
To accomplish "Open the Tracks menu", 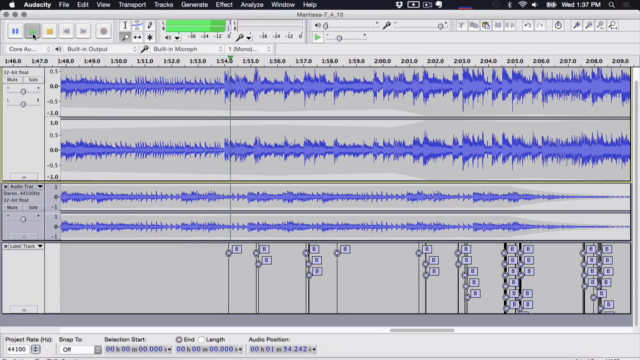I will pos(163,4).
